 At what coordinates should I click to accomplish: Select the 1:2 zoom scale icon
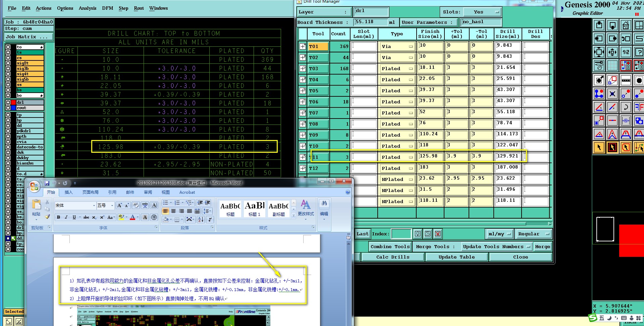[x=626, y=52]
